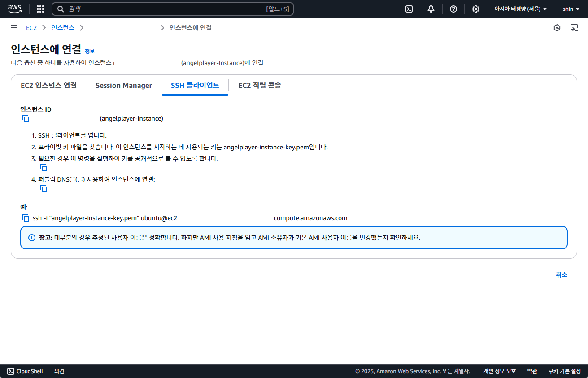Open 의견 feedback in footer
588x378 pixels.
59,371
